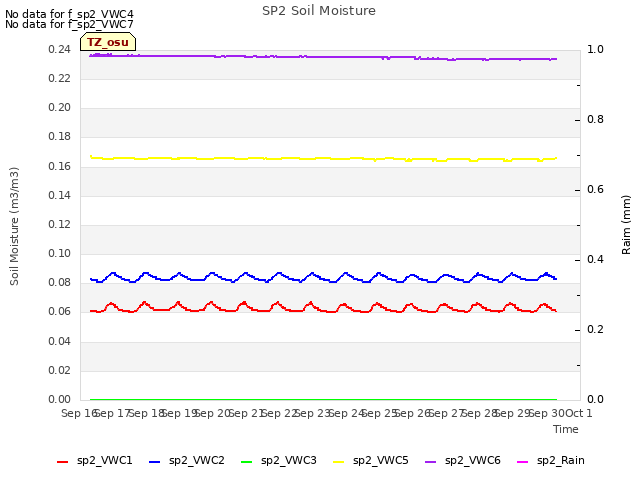Click the 0.6 right axis tick label

(595, 189)
